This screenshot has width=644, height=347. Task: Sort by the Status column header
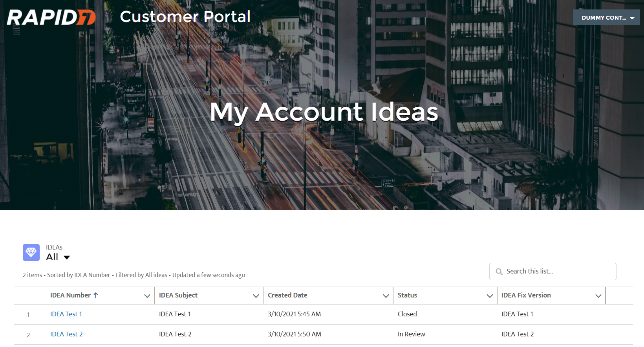pyautogui.click(x=407, y=295)
